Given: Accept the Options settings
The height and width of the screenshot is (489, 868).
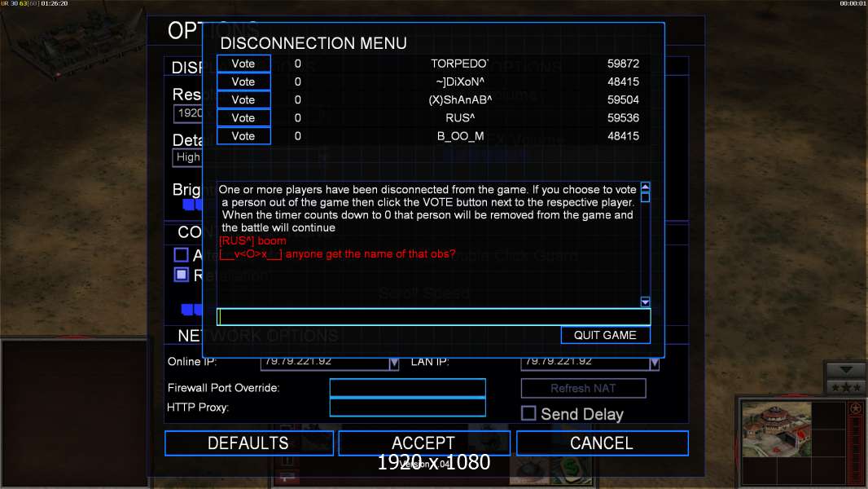Looking at the screenshot, I should pos(423,443).
